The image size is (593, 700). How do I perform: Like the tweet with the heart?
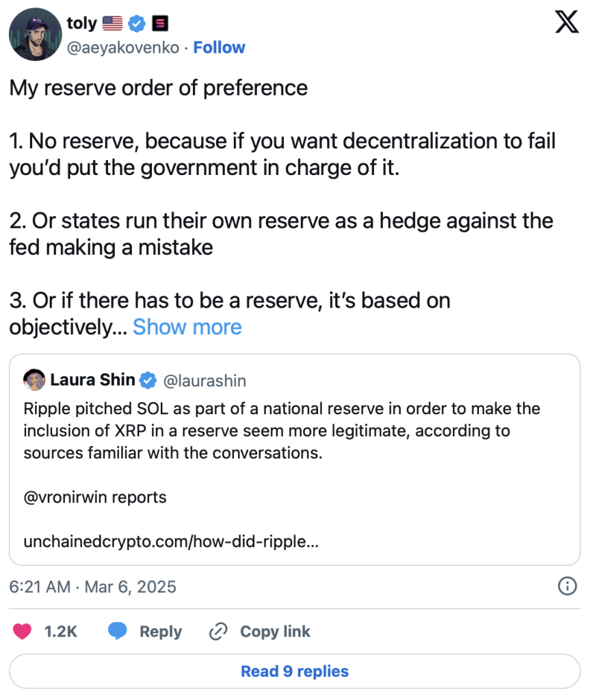point(23,632)
